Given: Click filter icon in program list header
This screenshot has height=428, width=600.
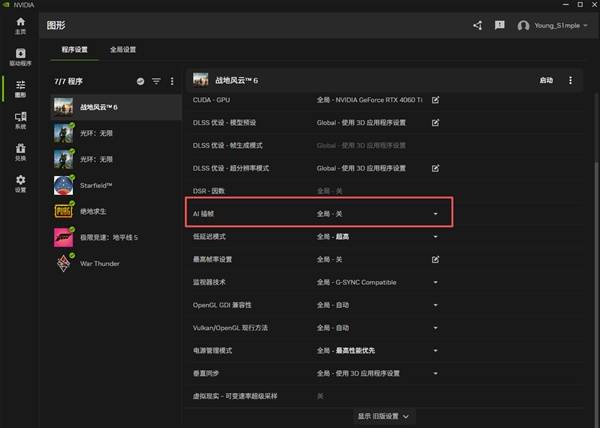Looking at the screenshot, I should [x=156, y=80].
